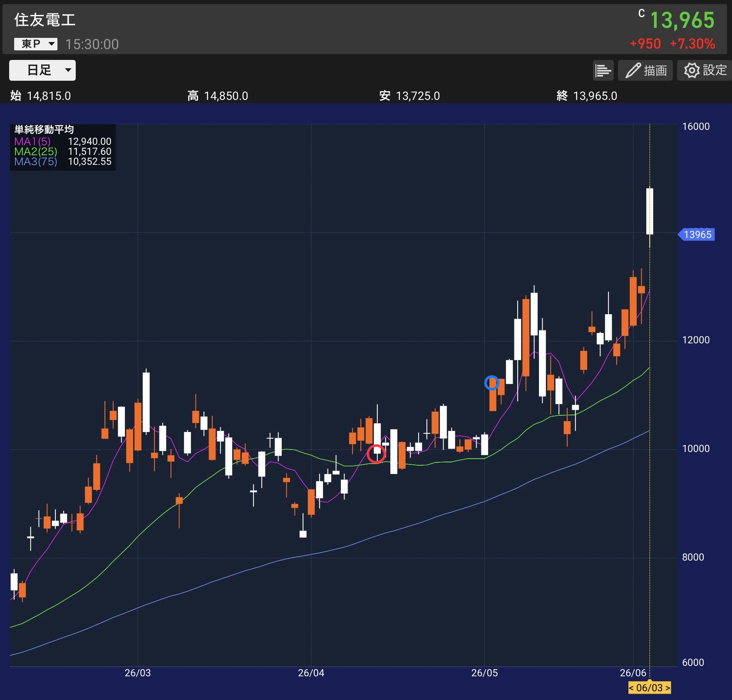
Task: Open the 東P market dropdown
Action: tap(36, 44)
